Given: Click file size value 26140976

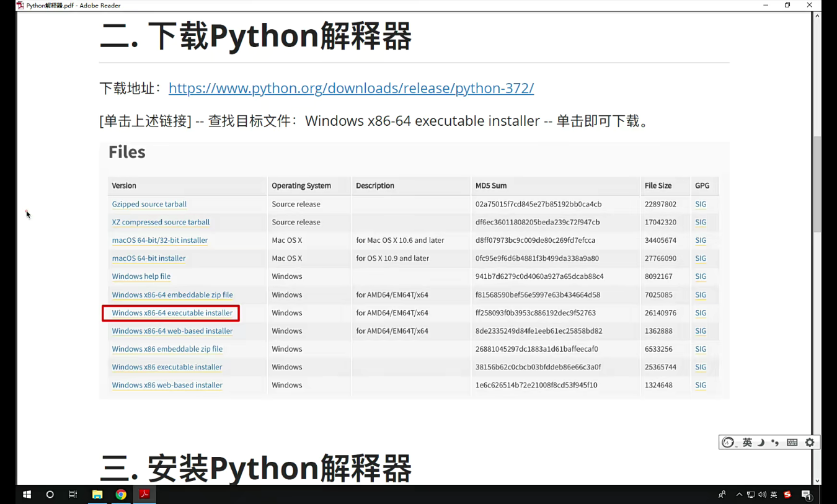Looking at the screenshot, I should pyautogui.click(x=660, y=312).
